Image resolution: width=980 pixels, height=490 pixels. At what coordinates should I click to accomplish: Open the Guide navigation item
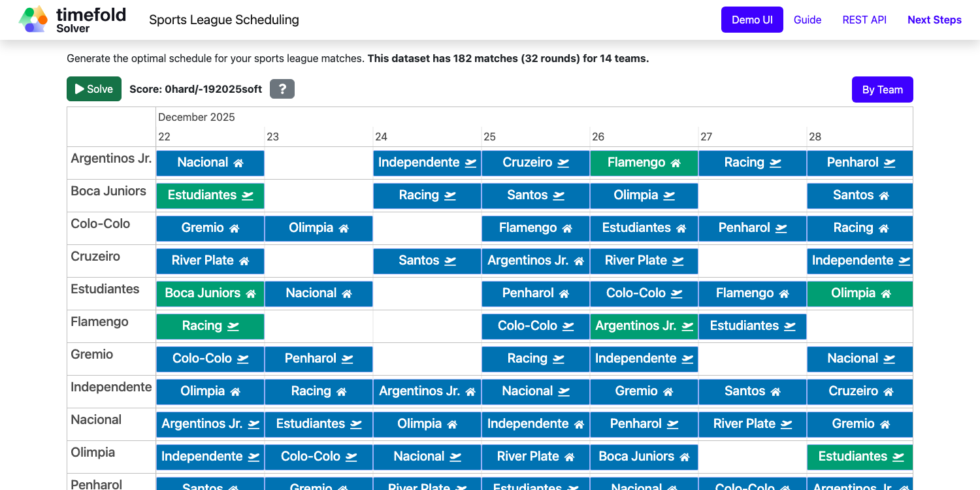808,20
